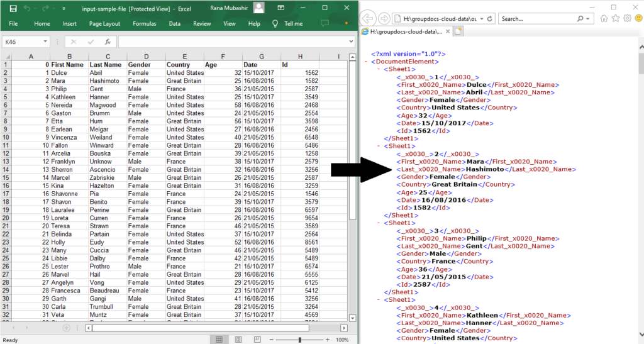Screen dimensions: 644x344
Task: Open the Data ribbon tab
Action: 175,24
